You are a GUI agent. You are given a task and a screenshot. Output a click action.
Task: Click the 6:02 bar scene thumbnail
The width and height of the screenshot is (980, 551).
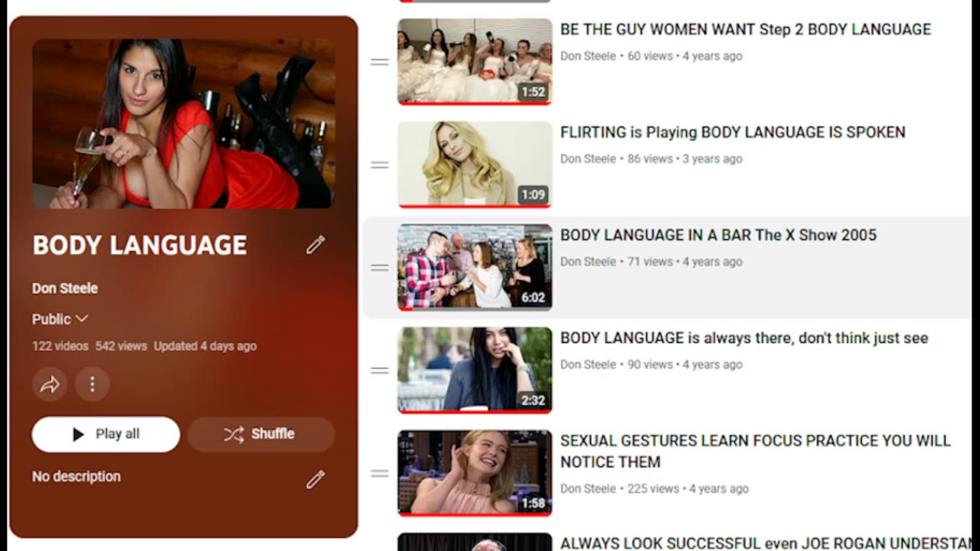point(475,267)
